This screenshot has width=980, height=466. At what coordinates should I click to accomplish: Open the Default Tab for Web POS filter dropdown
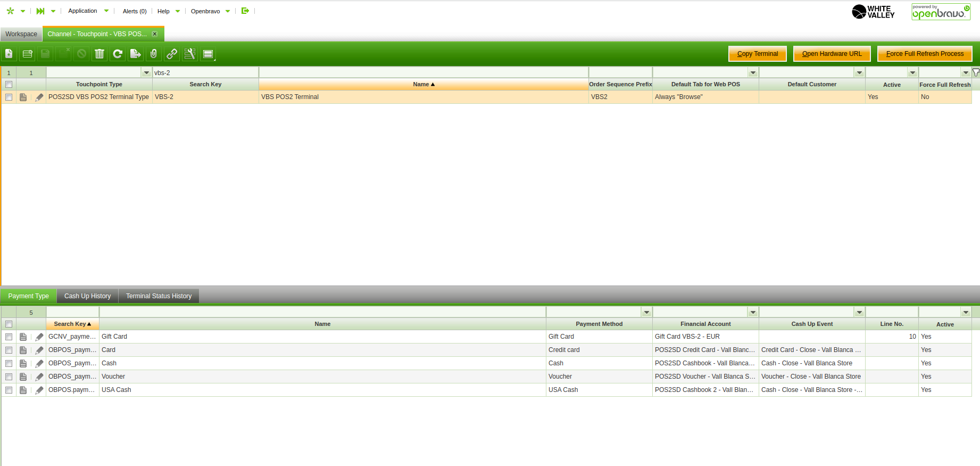753,72
